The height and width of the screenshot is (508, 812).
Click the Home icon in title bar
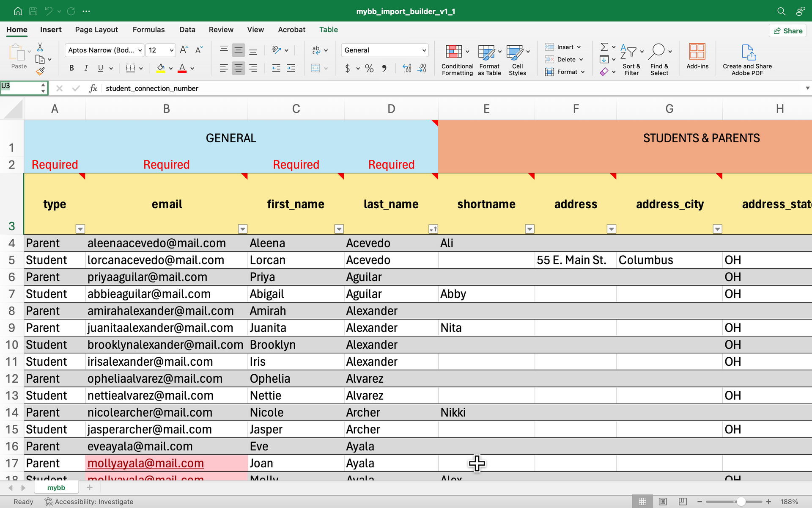(x=18, y=11)
